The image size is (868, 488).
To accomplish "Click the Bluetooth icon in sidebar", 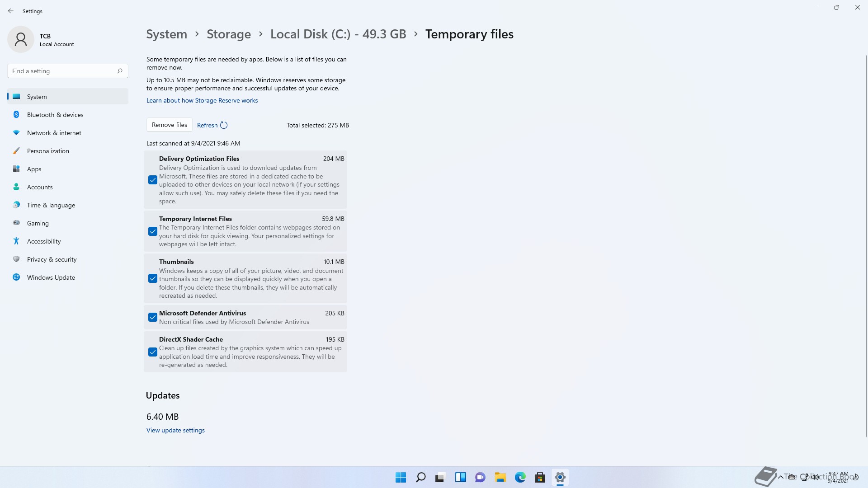I will click(16, 114).
